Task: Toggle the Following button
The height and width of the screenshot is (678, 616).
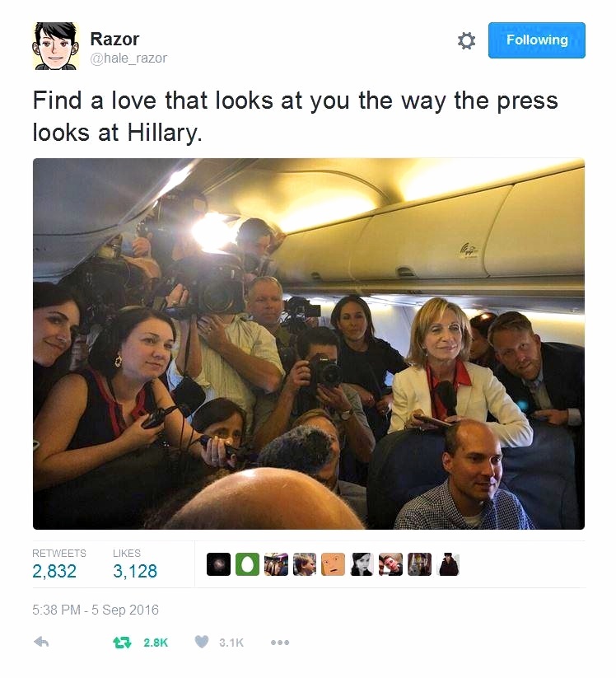Action: point(536,40)
